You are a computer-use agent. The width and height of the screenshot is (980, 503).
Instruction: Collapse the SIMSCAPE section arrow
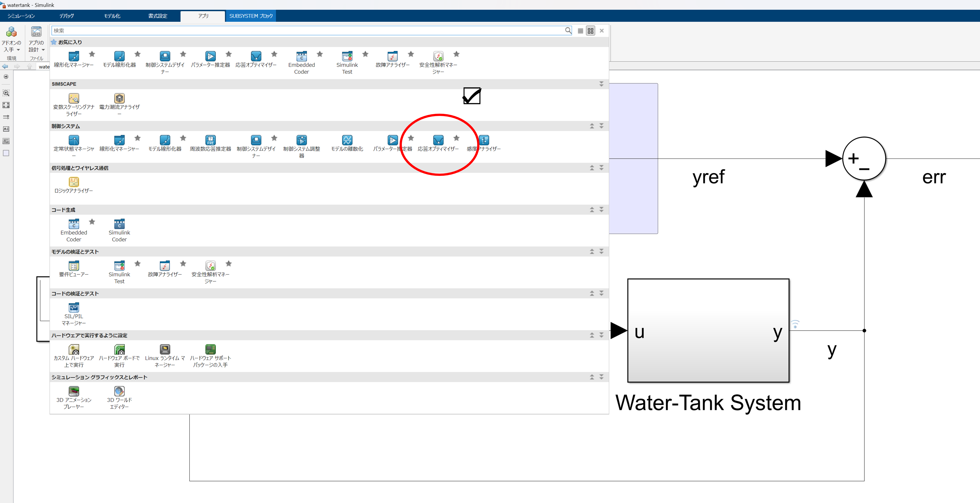601,84
